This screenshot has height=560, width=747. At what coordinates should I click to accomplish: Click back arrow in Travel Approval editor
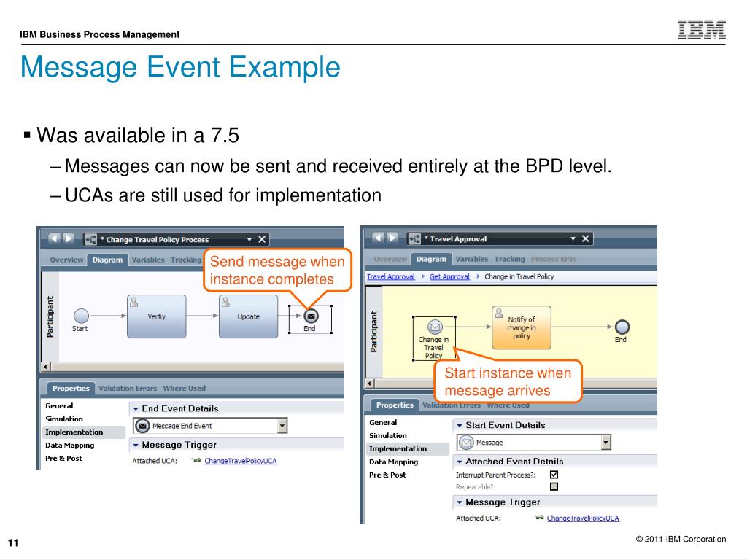click(378, 238)
